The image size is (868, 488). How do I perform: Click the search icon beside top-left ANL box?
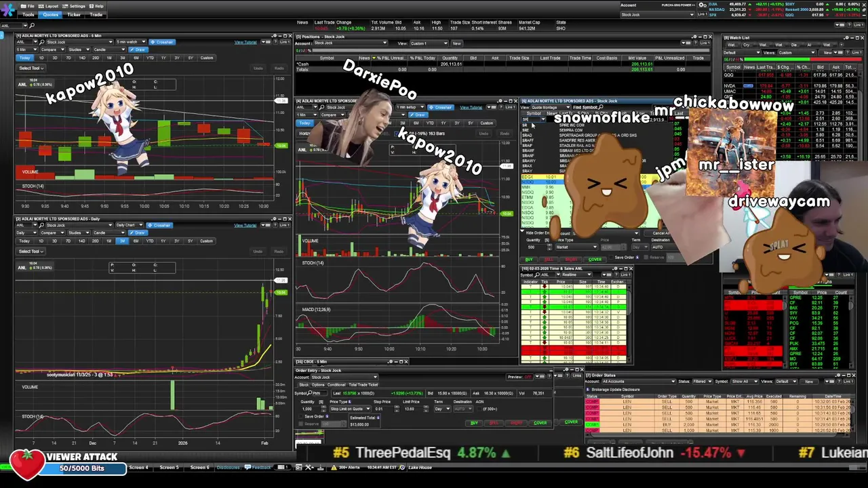(32, 26)
